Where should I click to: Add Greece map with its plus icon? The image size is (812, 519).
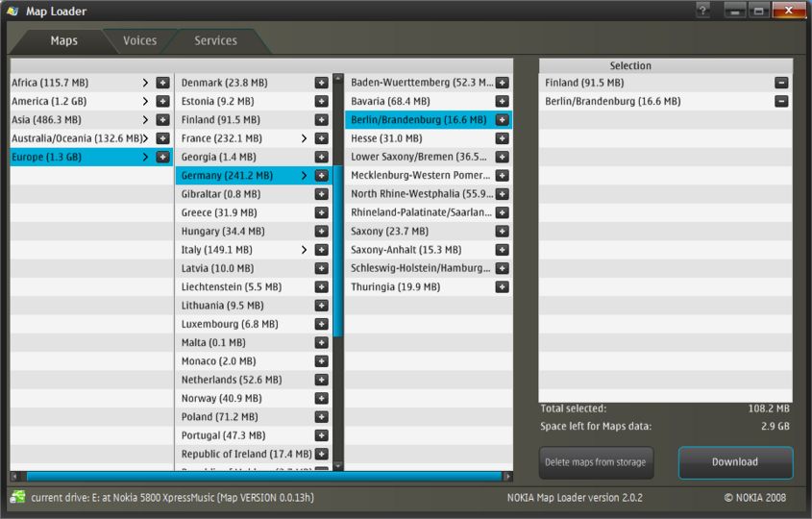tap(322, 212)
